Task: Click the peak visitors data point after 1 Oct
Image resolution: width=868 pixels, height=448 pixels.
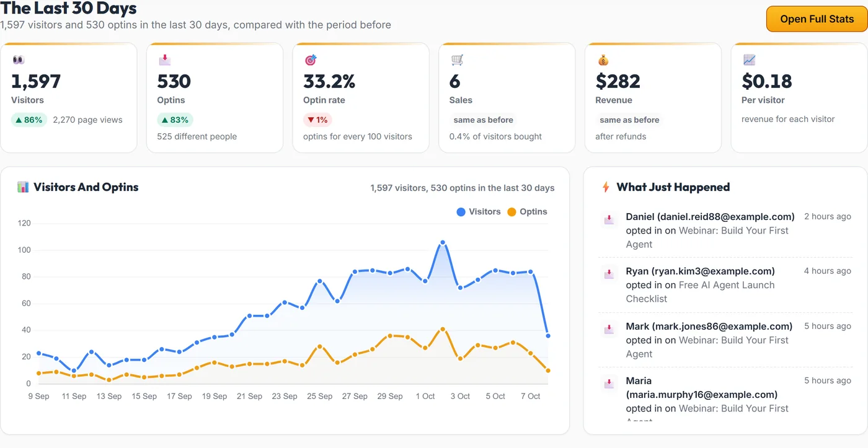Action: 443,242
